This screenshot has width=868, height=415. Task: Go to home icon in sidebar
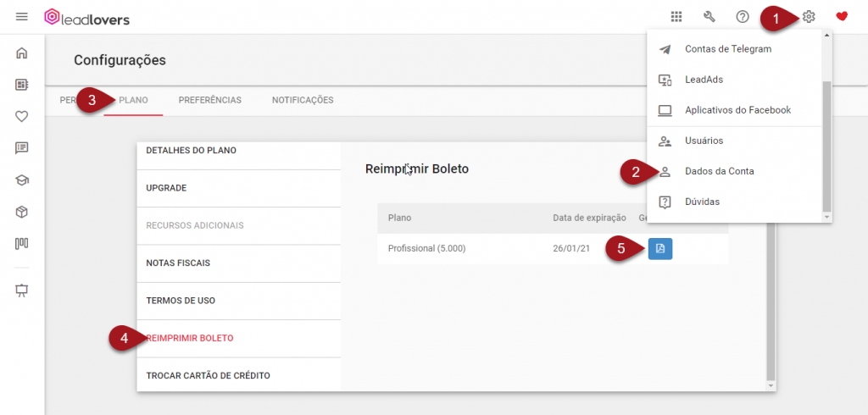tap(22, 53)
